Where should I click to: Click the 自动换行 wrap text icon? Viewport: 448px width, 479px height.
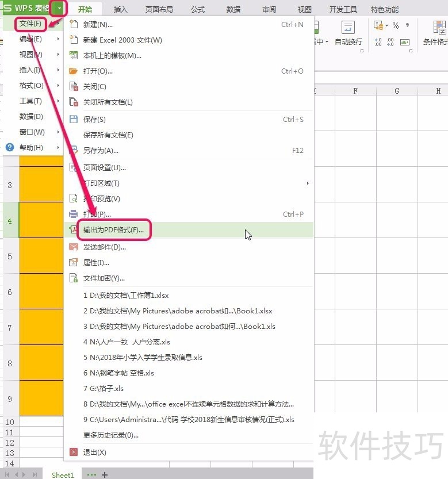(348, 28)
